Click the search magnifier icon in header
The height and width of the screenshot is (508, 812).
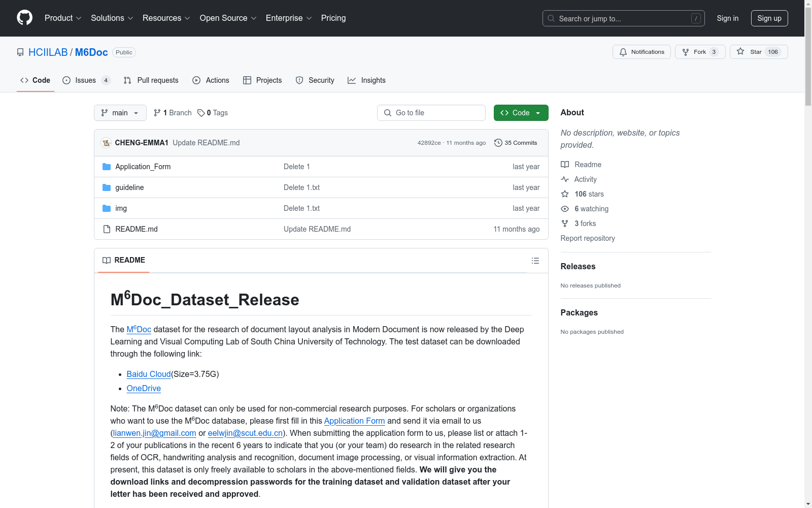[551, 18]
